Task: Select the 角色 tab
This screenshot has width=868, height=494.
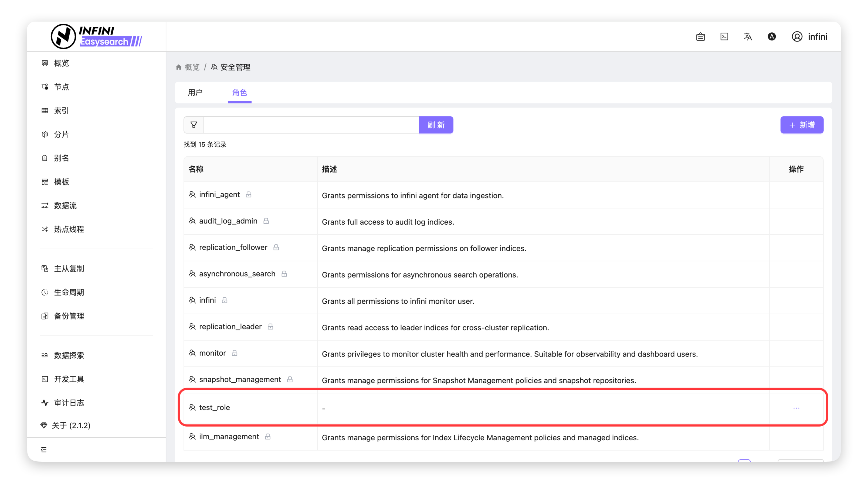Action: (239, 92)
